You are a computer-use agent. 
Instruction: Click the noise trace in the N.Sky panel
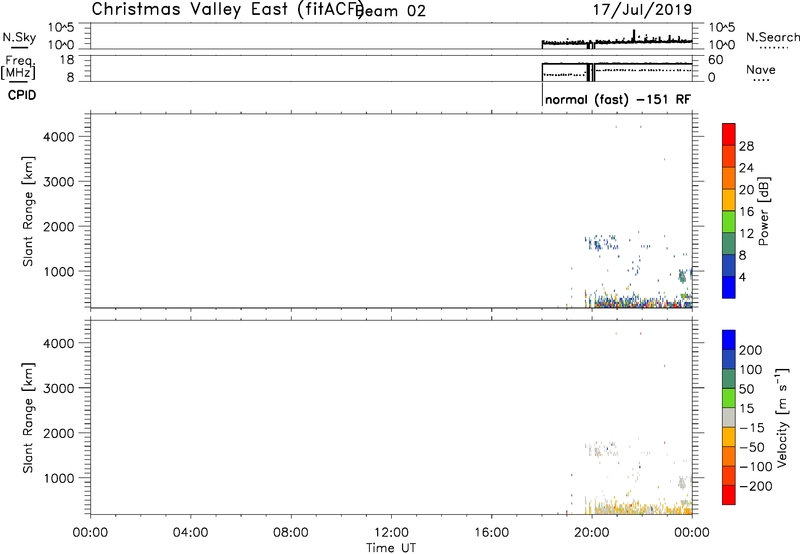(x=617, y=41)
